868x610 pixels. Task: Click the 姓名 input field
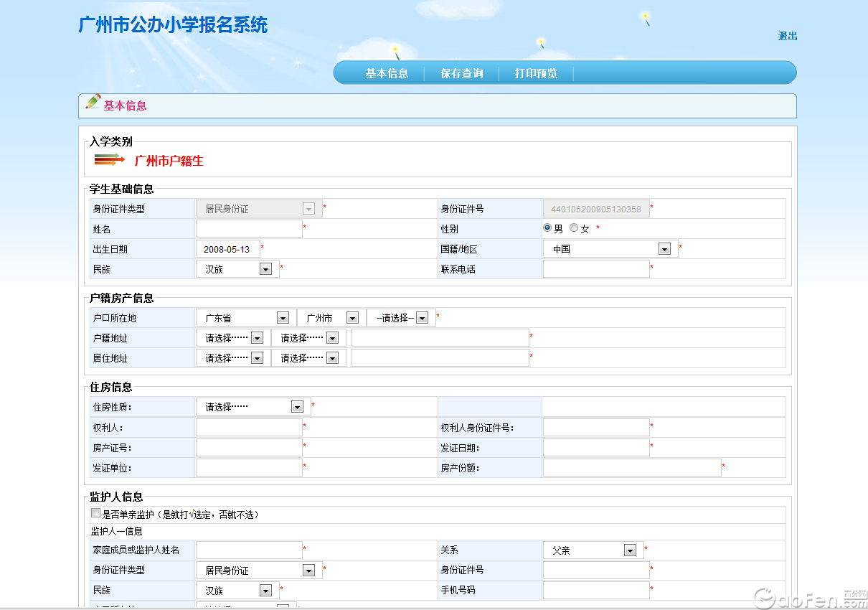tap(249, 229)
